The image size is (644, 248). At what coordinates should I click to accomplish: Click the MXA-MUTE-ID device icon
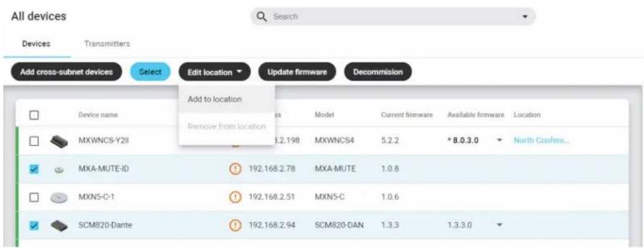click(59, 169)
